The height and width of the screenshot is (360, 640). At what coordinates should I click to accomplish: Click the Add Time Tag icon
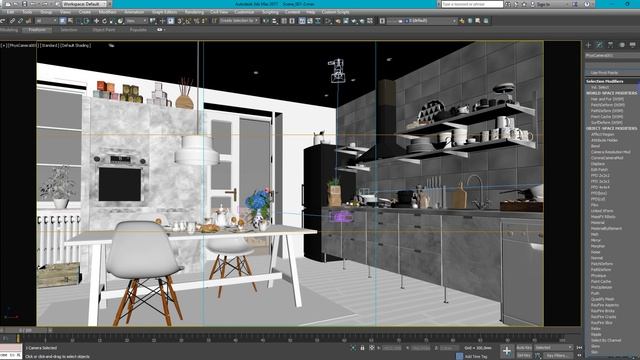pos(460,356)
